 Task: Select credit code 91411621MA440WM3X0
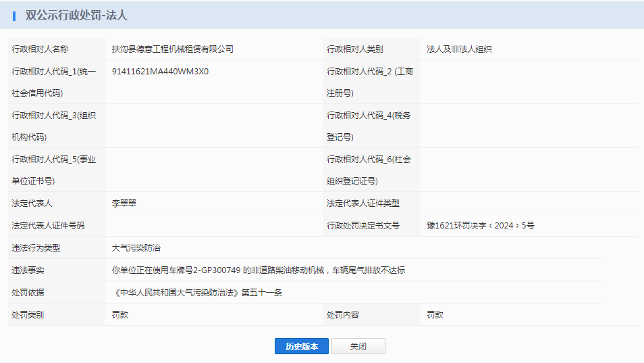[160, 72]
